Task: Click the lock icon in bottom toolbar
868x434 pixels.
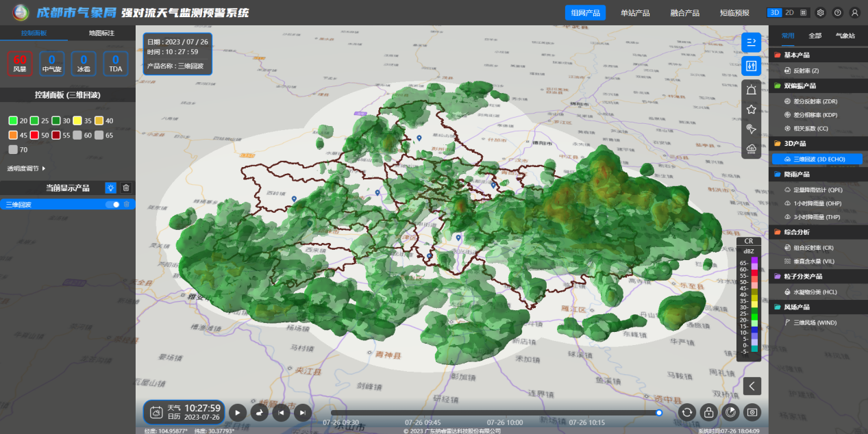Action: click(x=708, y=412)
